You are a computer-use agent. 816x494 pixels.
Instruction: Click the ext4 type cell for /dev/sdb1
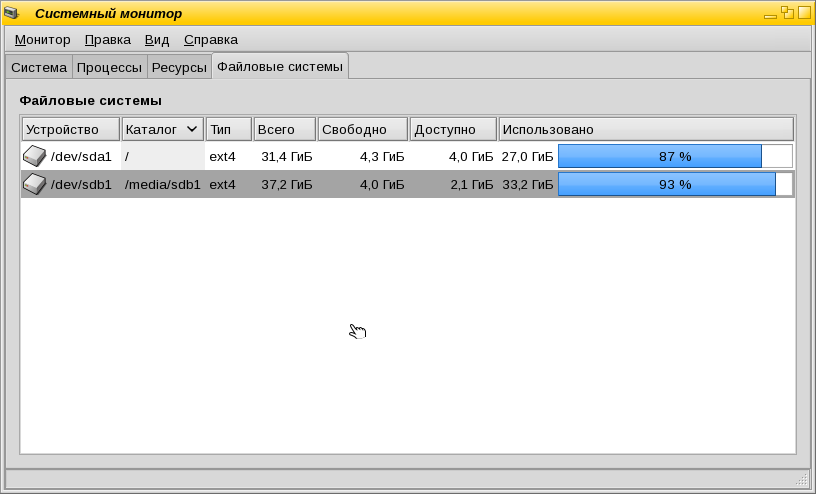click(x=222, y=184)
